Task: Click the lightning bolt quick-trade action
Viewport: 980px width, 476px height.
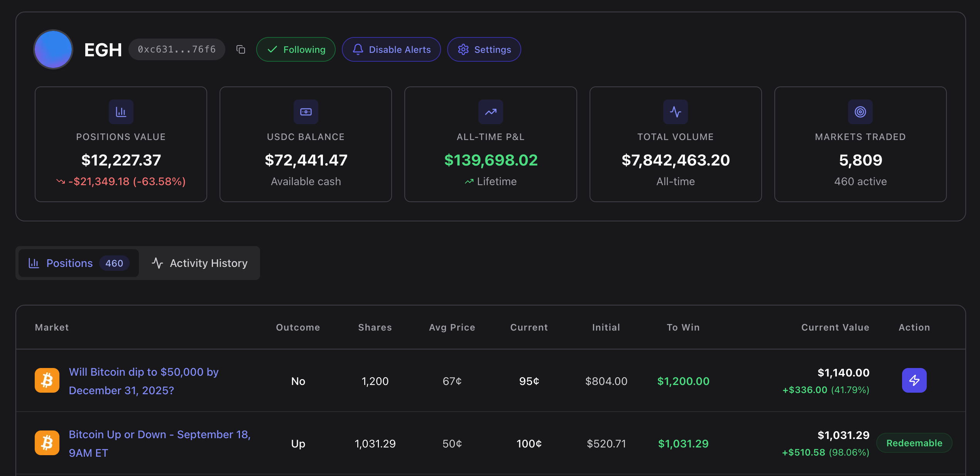Action: pyautogui.click(x=914, y=380)
